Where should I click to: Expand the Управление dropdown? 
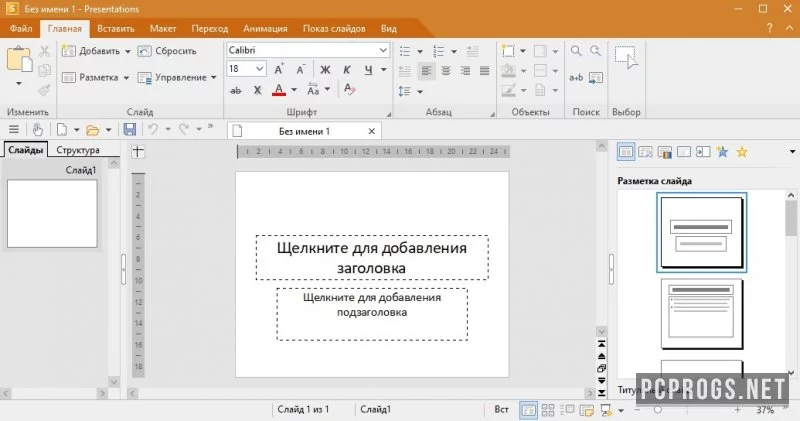tap(214, 78)
